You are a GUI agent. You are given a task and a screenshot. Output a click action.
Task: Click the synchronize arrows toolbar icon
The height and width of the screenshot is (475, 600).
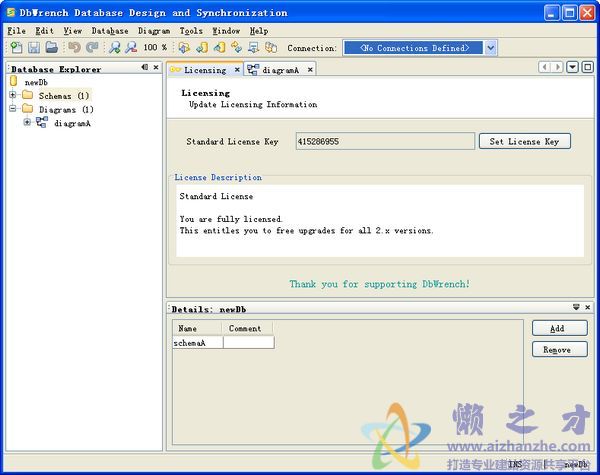coord(236,47)
